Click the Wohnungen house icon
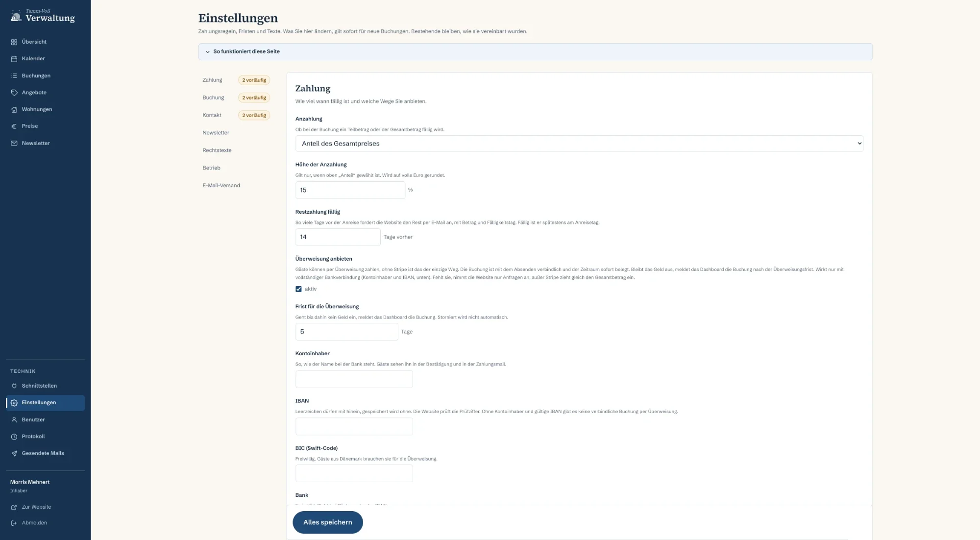 [x=14, y=109]
